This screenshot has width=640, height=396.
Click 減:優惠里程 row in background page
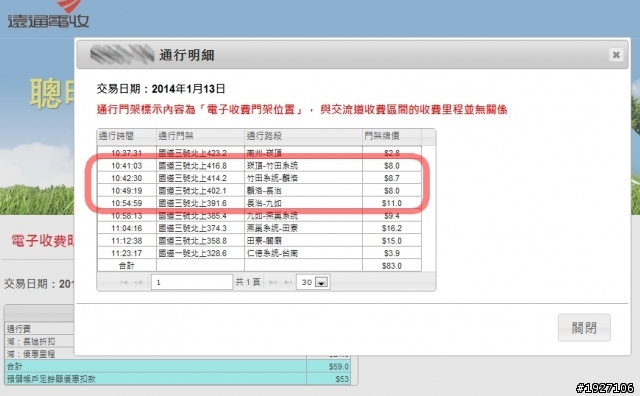(x=39, y=354)
